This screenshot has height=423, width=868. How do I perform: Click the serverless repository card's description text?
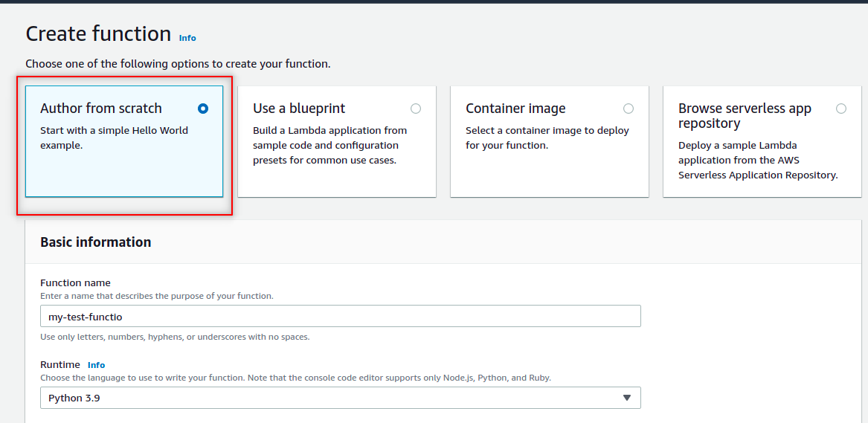(x=757, y=160)
